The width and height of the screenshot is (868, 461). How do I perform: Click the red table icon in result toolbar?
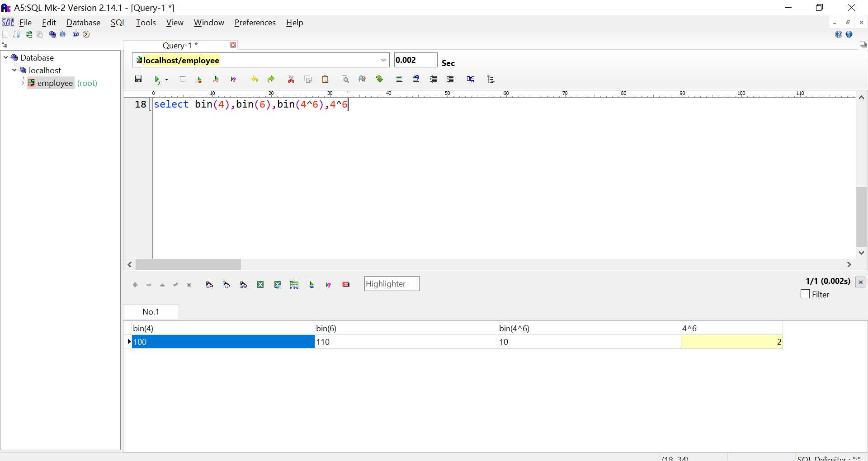point(346,285)
